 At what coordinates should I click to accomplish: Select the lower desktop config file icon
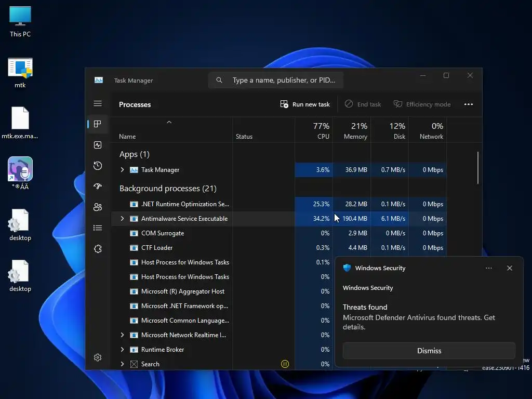[x=20, y=276]
